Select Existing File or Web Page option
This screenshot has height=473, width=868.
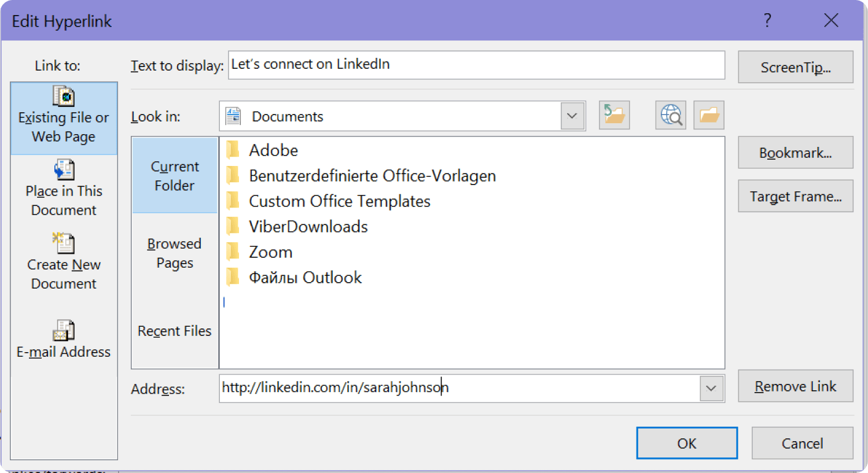(x=64, y=118)
